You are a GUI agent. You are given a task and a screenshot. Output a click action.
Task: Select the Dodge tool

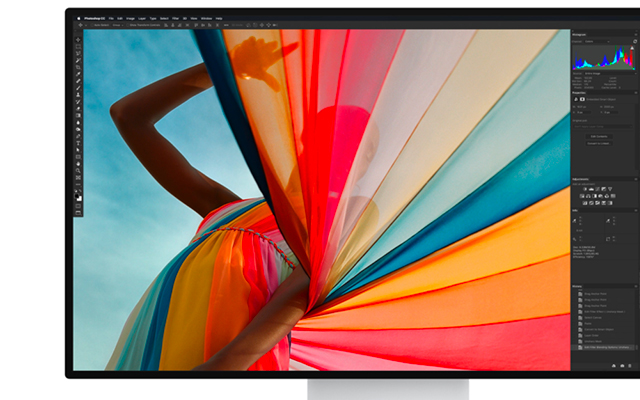coord(78,129)
